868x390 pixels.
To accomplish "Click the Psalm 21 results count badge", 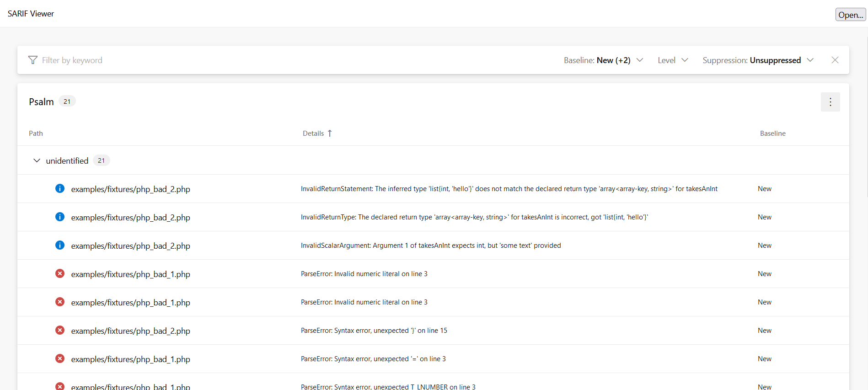I will pos(67,102).
